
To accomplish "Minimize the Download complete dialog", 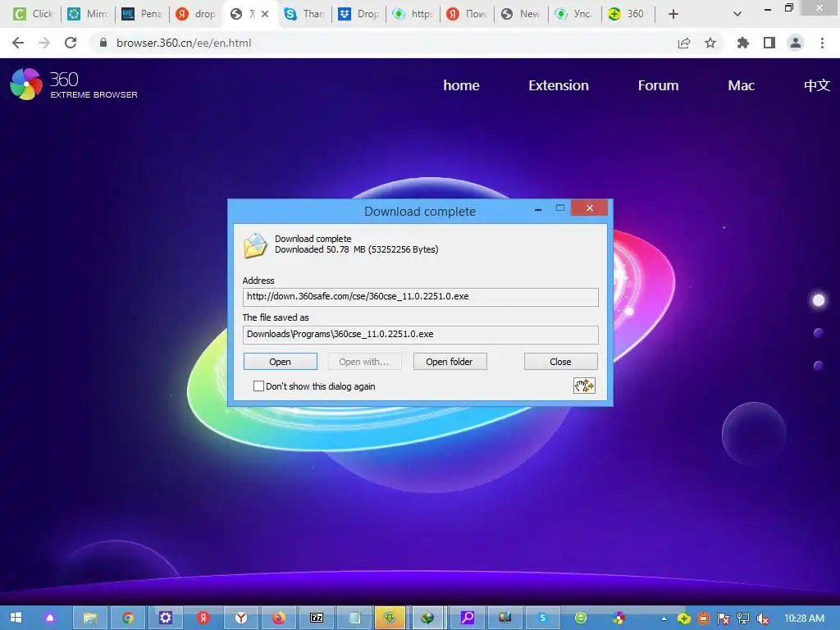I will [x=538, y=209].
